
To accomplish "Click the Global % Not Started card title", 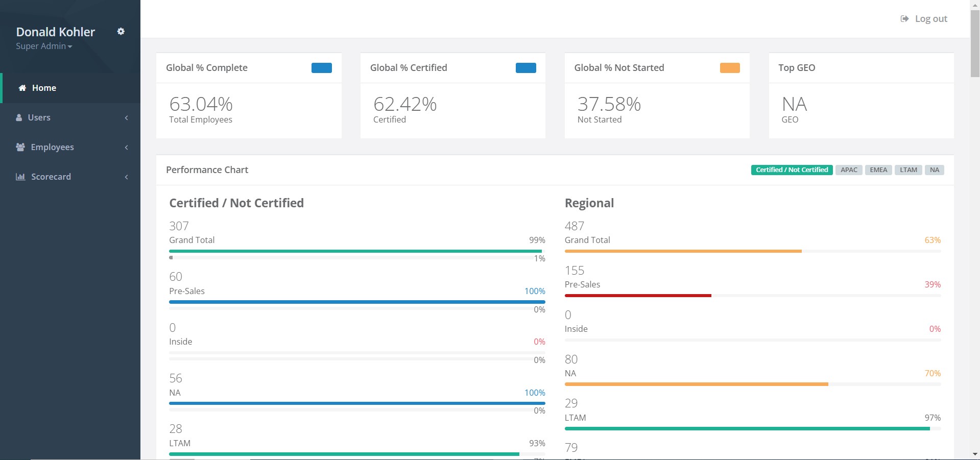I will point(619,67).
